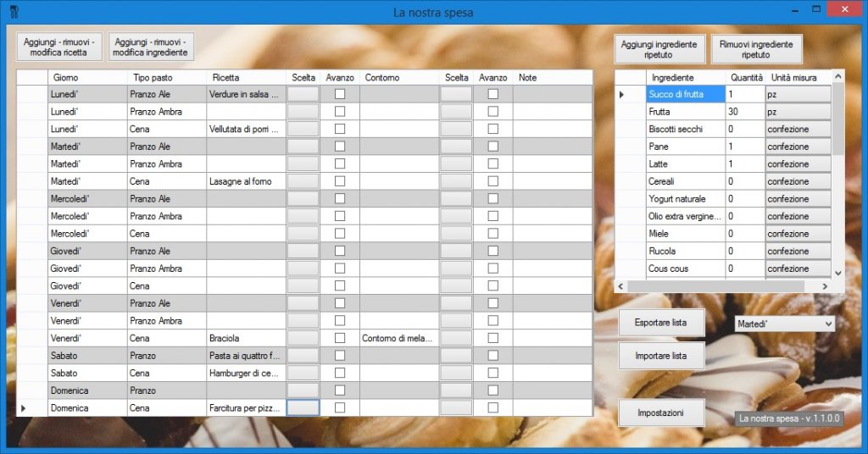Open unit dropdown for Pane row
Image resolution: width=868 pixels, height=454 pixels.
tap(798, 147)
